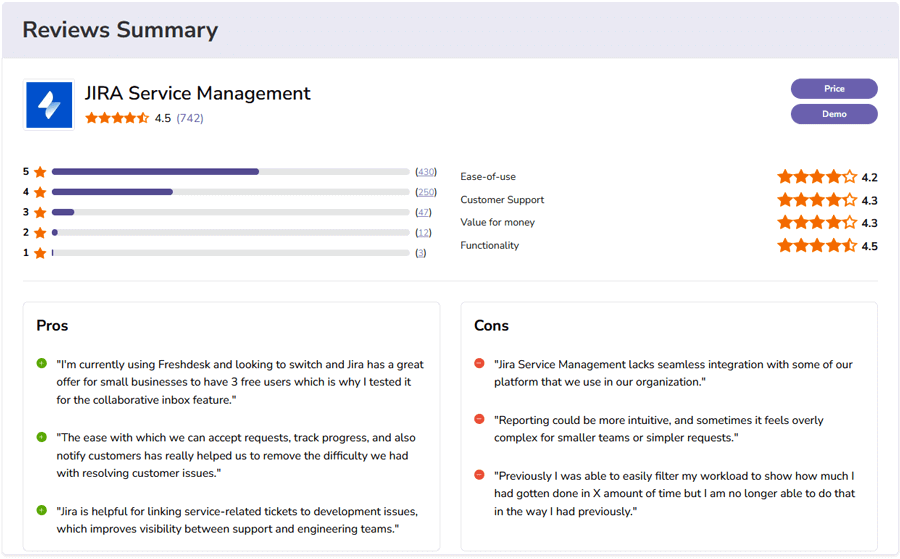The height and width of the screenshot is (559, 900).
Task: Click the 1-star rating progress bar
Action: [x=230, y=253]
